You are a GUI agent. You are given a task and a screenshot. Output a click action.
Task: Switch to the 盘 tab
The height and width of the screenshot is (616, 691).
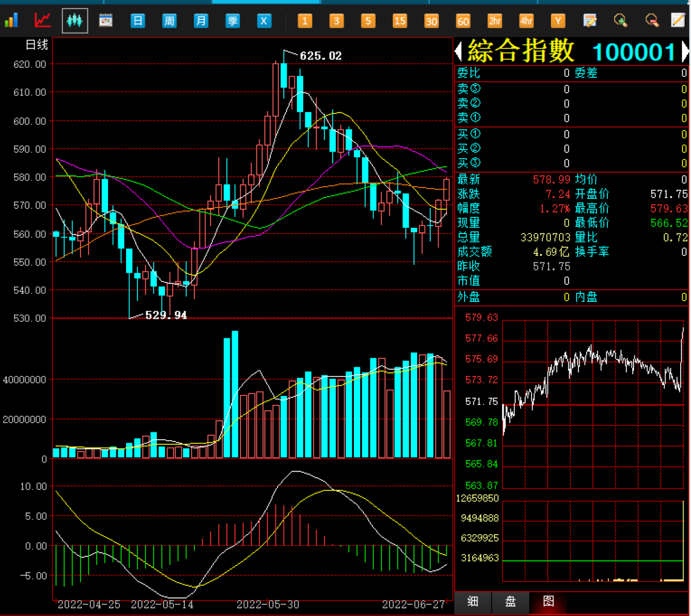pyautogui.click(x=511, y=601)
